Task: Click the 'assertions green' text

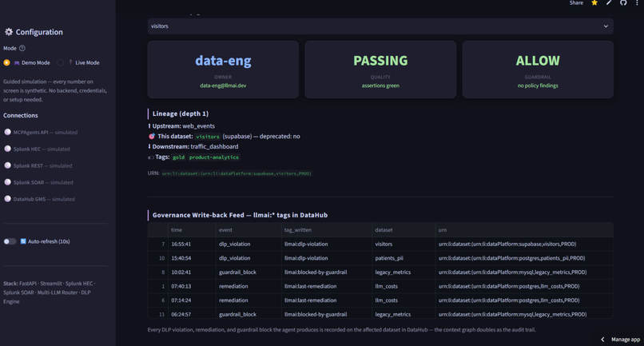Action: click(380, 86)
